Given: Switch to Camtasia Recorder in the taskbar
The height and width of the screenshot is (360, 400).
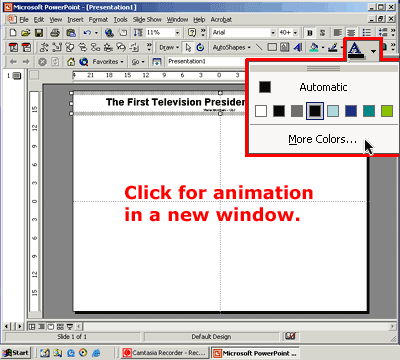Looking at the screenshot, I should (164, 353).
